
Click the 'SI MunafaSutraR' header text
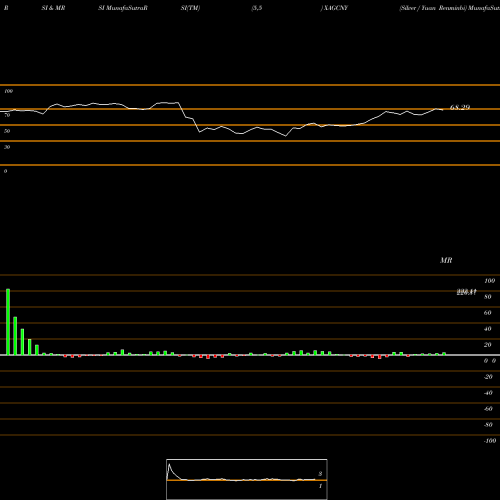tap(123, 8)
